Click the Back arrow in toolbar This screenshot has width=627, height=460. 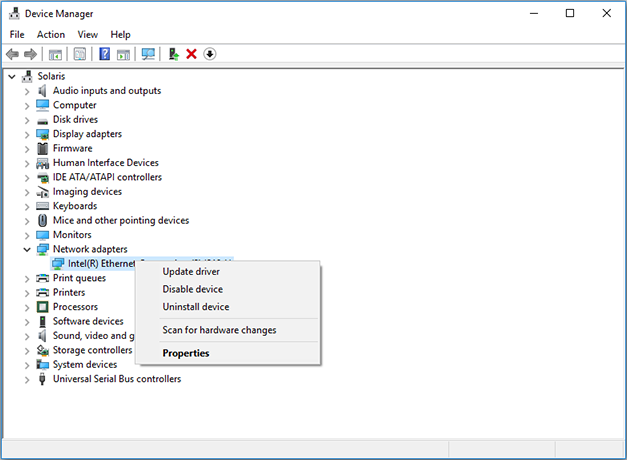pyautogui.click(x=12, y=54)
